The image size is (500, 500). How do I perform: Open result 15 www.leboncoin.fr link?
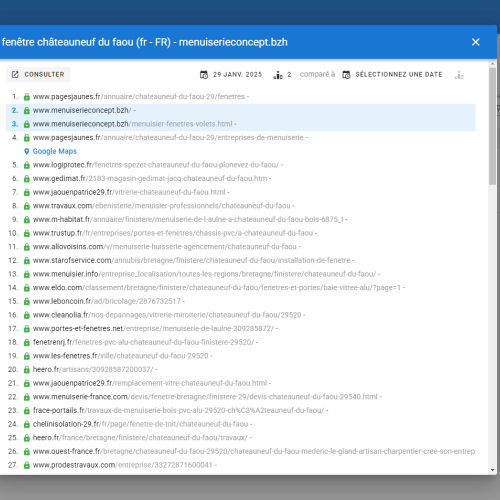(x=107, y=301)
